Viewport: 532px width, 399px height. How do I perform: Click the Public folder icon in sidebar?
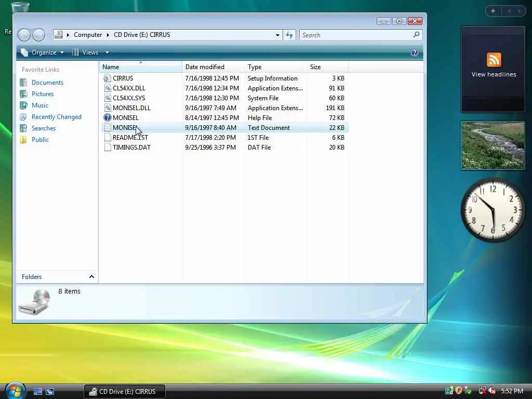click(23, 140)
